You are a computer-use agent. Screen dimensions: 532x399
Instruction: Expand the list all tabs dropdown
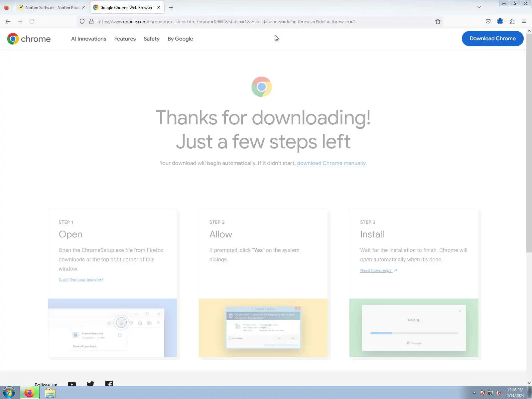coord(479,7)
